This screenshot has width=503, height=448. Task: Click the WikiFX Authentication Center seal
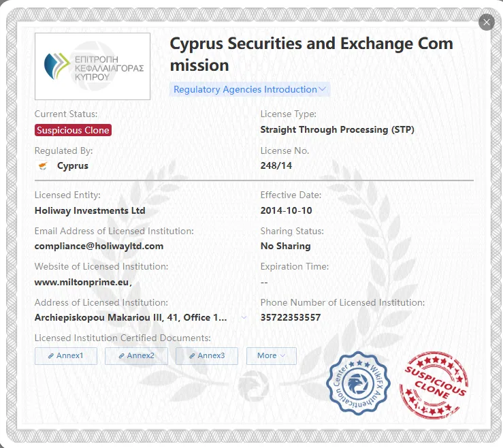click(358, 383)
